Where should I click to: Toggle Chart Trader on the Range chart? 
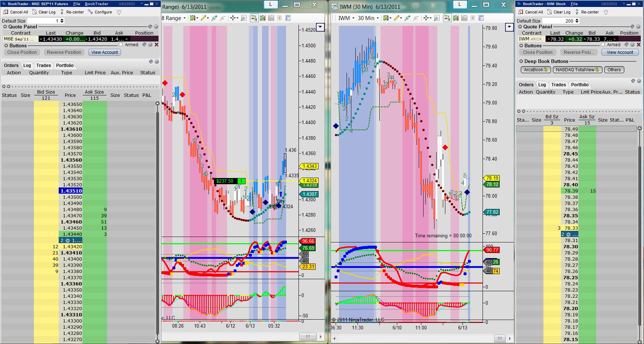click(x=254, y=18)
